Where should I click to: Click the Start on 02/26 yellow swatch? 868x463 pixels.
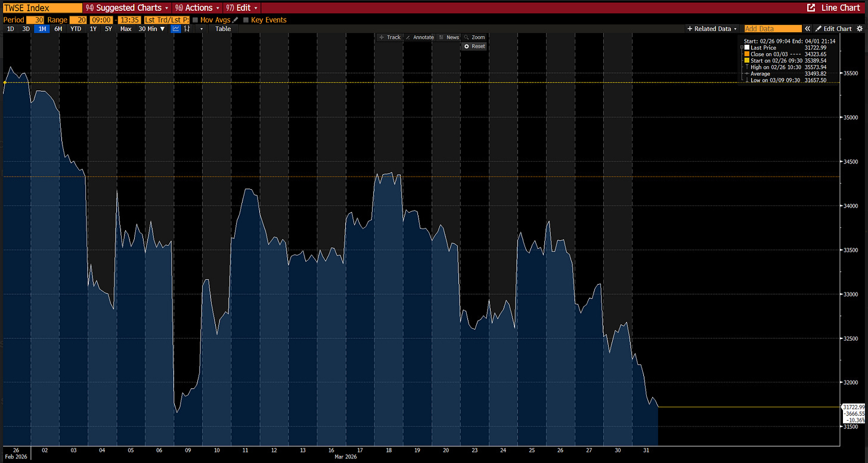pos(747,61)
